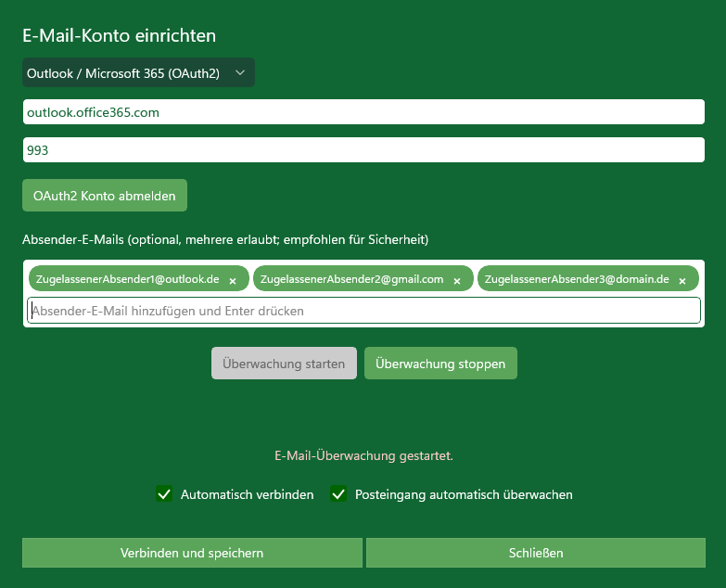Click the Absender-E-Mail hinzufügen input
This screenshot has height=588, width=726.
[363, 311]
